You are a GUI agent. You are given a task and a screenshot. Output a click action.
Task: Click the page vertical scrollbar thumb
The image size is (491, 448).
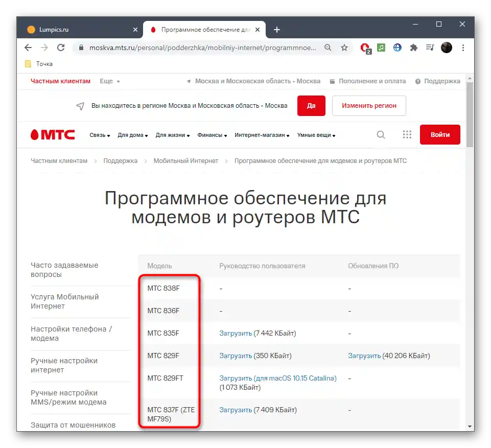point(470,114)
